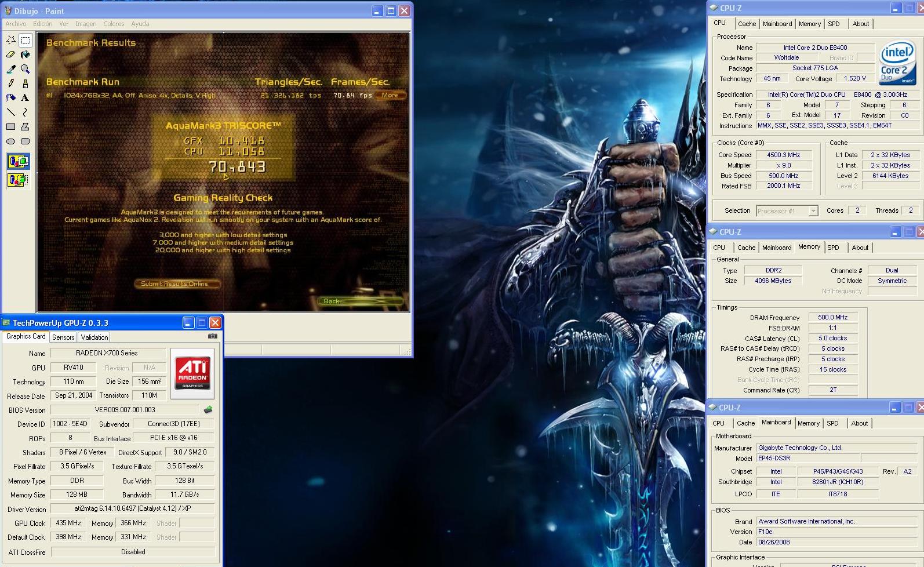Open Memory tab in bottom CPU-Z Mainboard window
The height and width of the screenshot is (567, 924).
pyautogui.click(x=809, y=423)
